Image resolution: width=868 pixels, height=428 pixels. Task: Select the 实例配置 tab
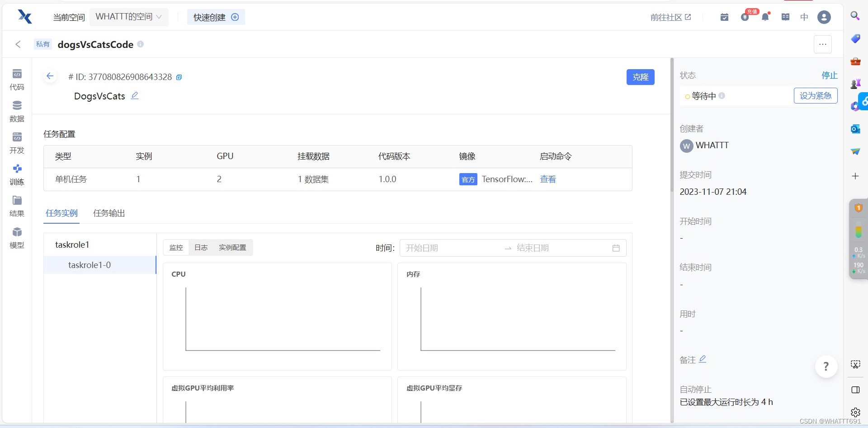pyautogui.click(x=233, y=248)
